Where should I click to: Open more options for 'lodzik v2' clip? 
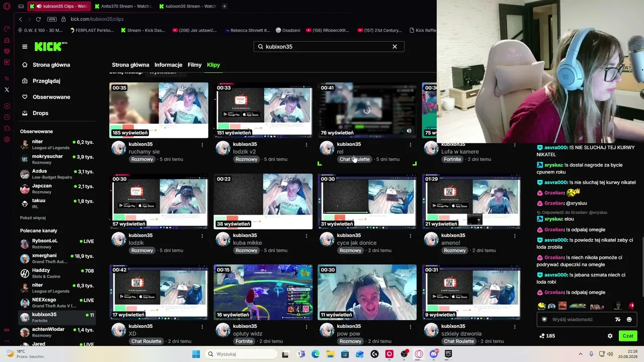pyautogui.click(x=306, y=145)
